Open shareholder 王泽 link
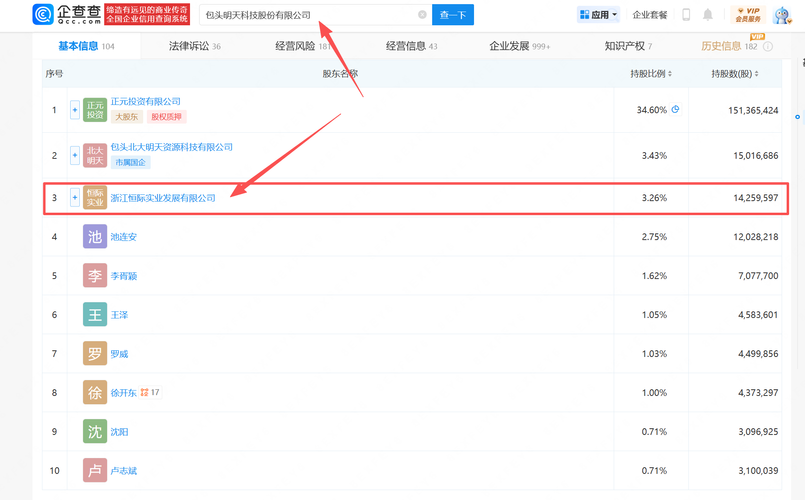 119,315
